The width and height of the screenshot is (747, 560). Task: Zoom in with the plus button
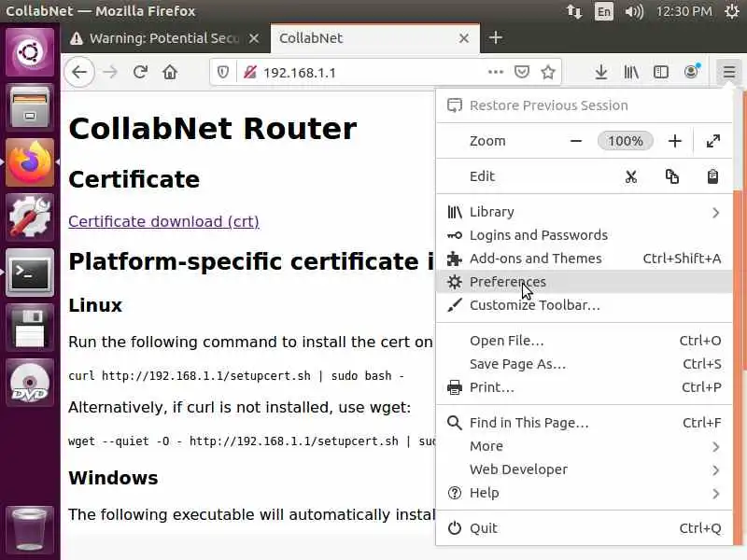click(674, 141)
